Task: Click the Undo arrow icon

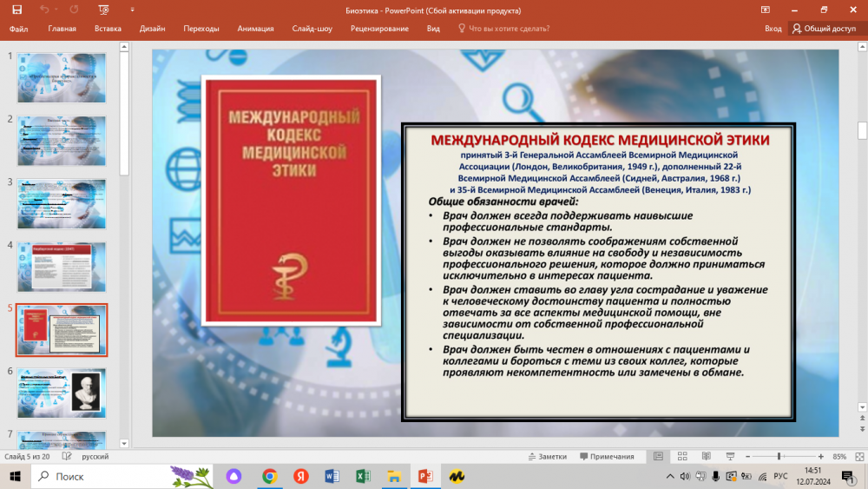Action: click(43, 10)
